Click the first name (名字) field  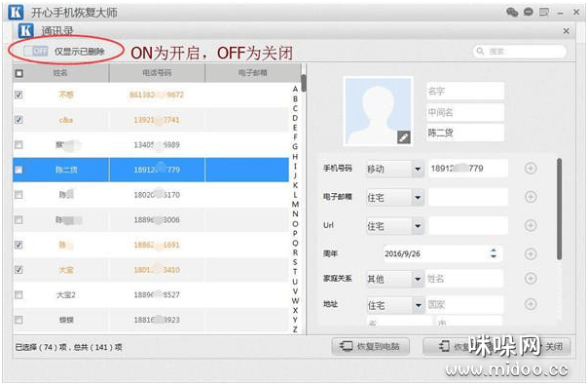(x=465, y=92)
